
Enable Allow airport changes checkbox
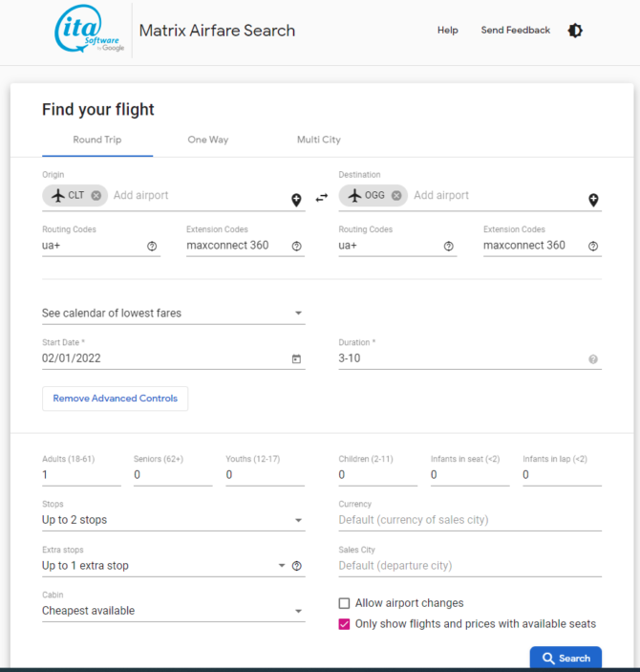(344, 603)
